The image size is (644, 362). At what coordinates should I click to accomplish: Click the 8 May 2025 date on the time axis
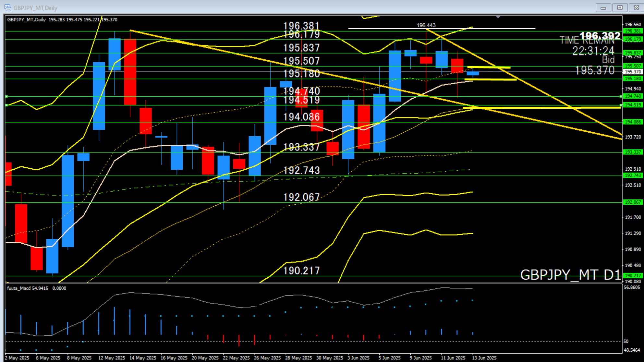[79, 358]
